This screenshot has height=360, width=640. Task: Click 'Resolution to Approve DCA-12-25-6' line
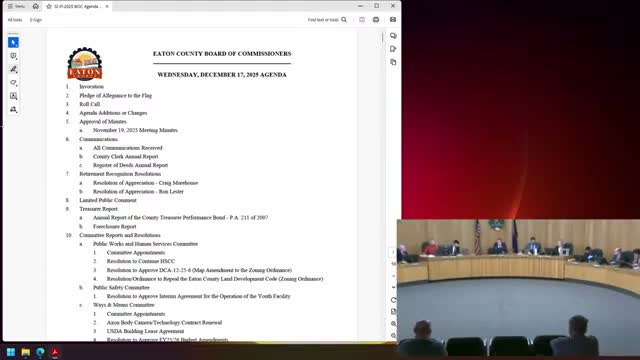199,270
